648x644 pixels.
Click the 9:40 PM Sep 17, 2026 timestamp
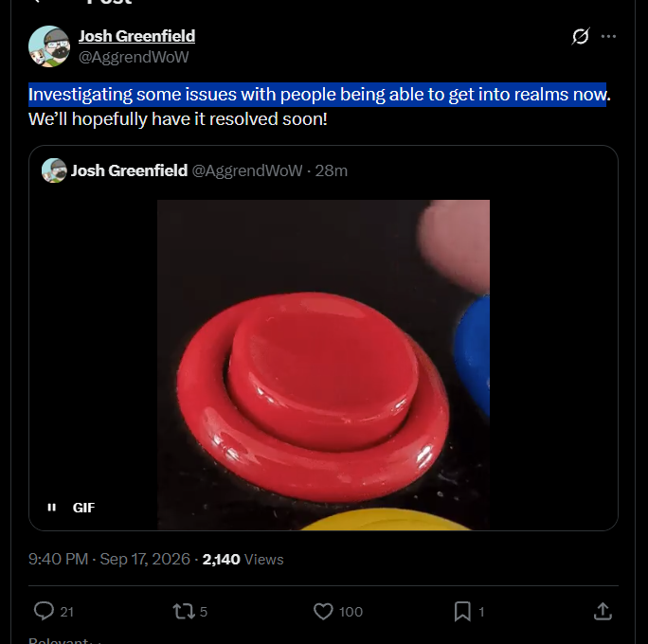pyautogui.click(x=109, y=559)
